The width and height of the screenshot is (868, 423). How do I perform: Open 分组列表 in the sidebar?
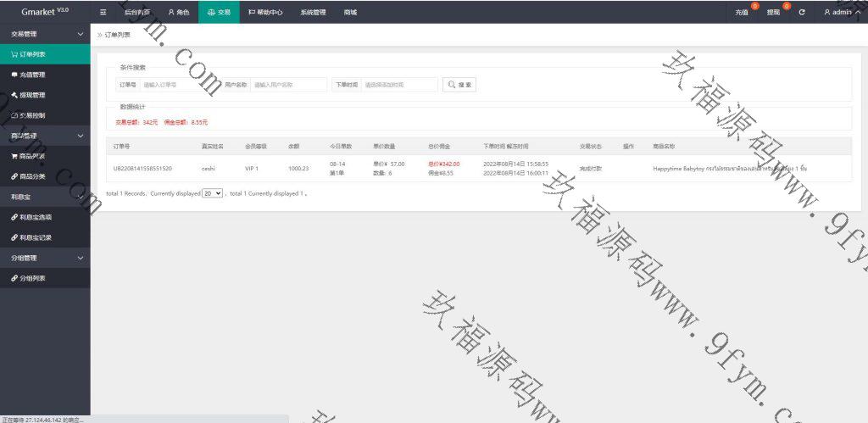(x=34, y=278)
